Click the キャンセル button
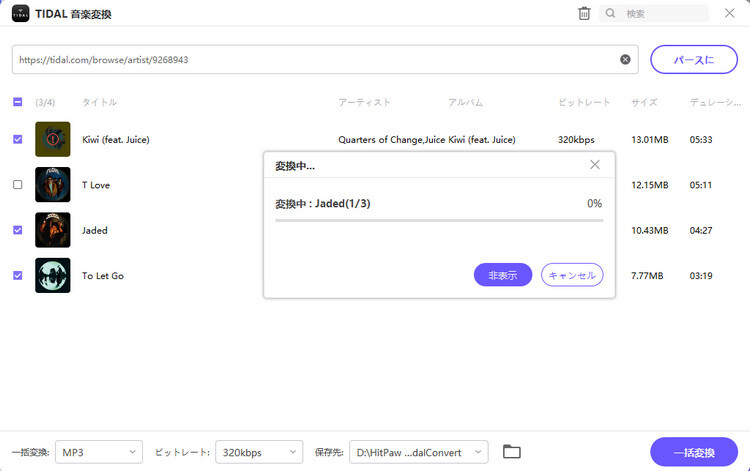 (572, 275)
